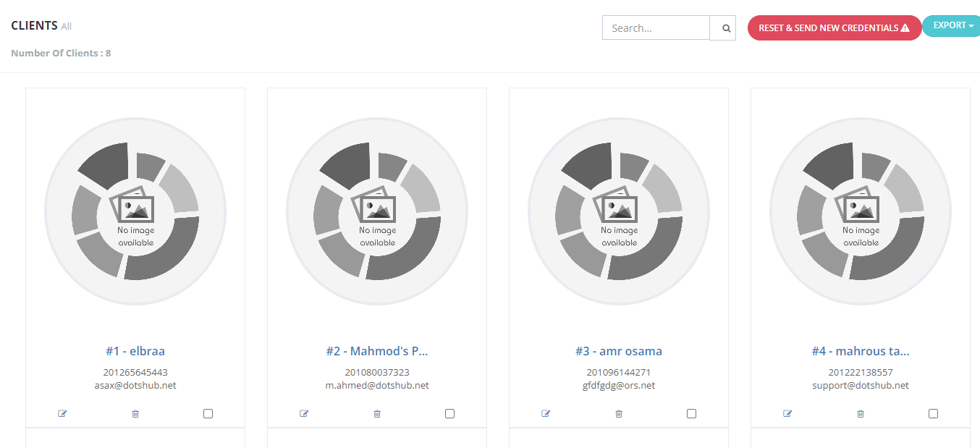Click the All filter next to Clients
Image resolution: width=980 pixels, height=448 pixels.
[x=67, y=26]
